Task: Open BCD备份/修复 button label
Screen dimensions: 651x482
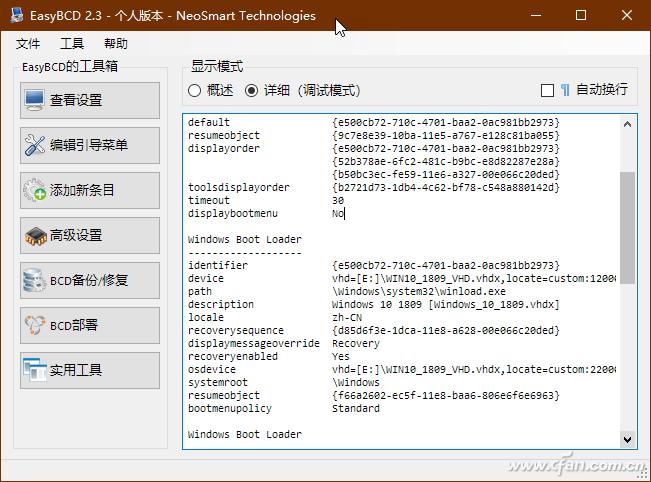Action: pyautogui.click(x=89, y=280)
